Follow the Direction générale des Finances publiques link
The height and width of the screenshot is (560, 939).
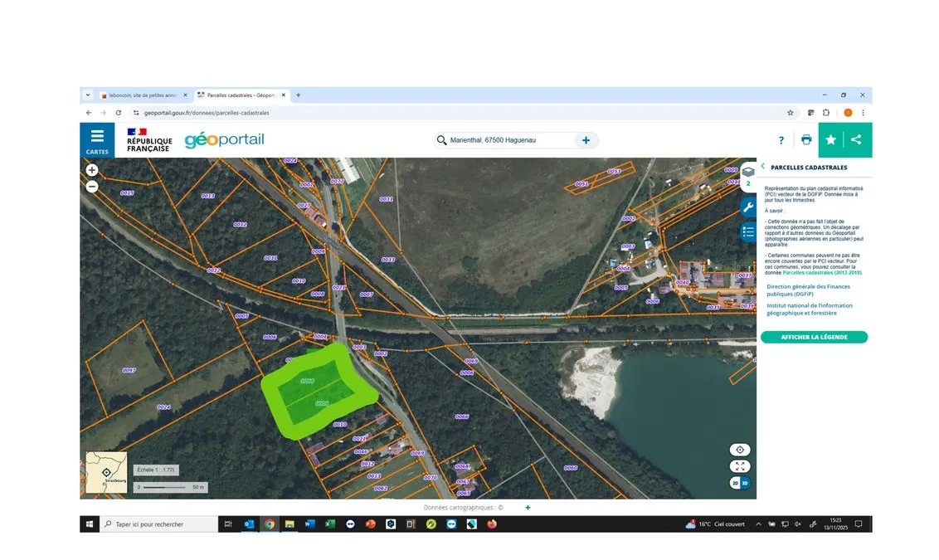coord(808,290)
